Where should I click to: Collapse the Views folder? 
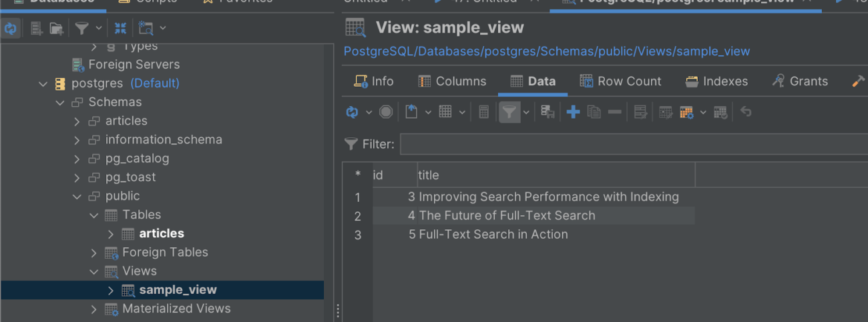click(94, 271)
